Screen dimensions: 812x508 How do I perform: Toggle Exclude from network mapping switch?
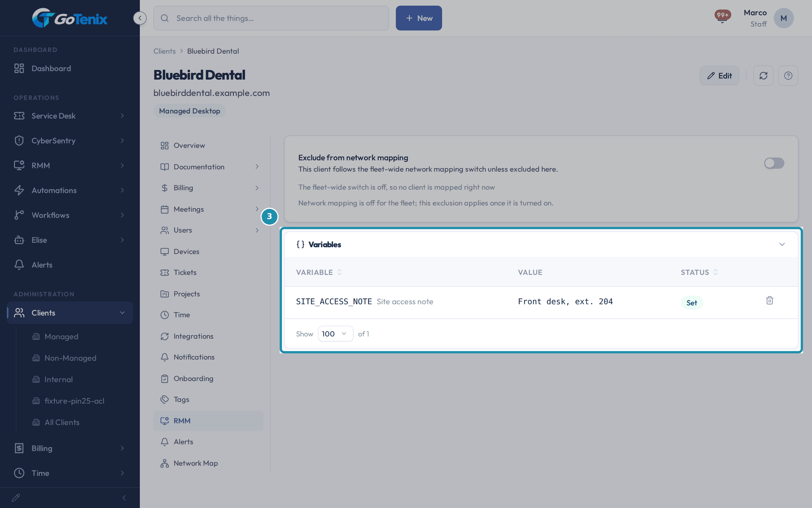point(774,163)
